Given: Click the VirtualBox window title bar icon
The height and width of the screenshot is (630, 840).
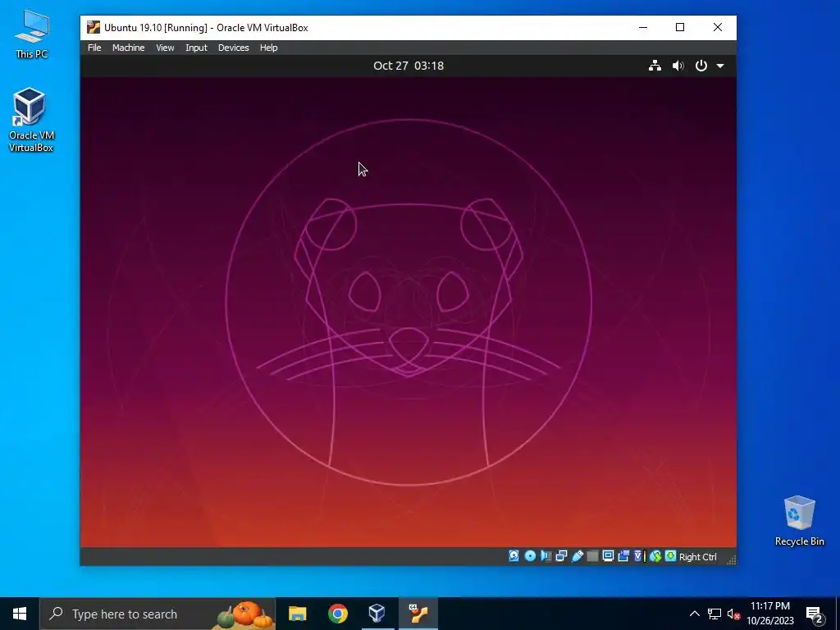Looking at the screenshot, I should click(94, 27).
